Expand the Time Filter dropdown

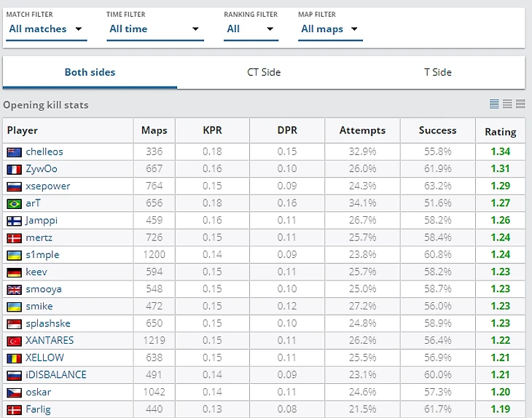[x=154, y=29]
